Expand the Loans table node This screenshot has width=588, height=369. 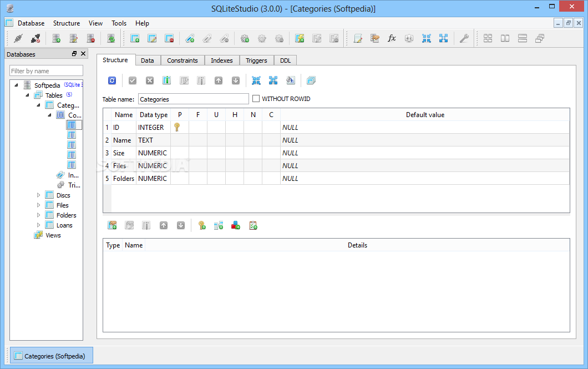click(x=38, y=225)
